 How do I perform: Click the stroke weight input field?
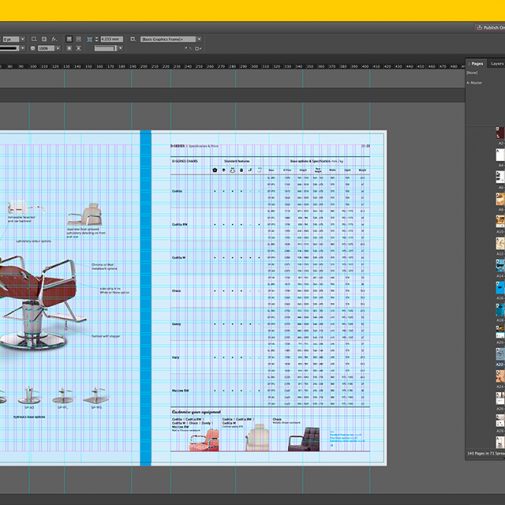point(11,39)
